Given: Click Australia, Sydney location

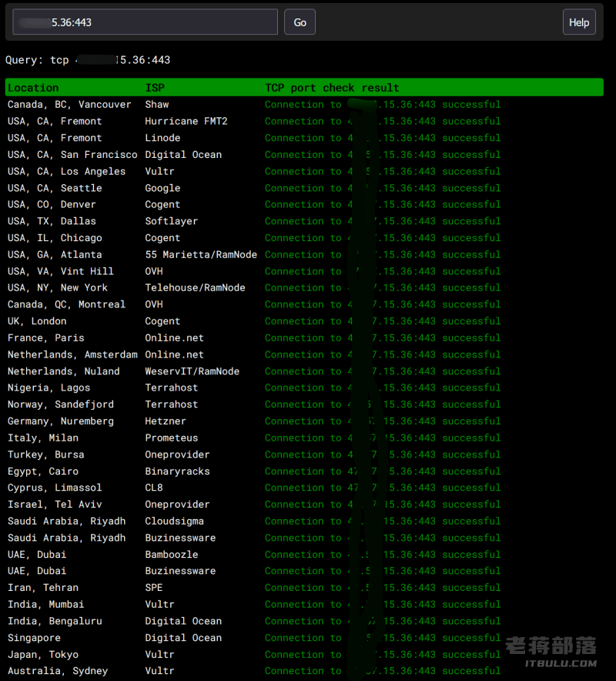Looking at the screenshot, I should tap(57, 671).
